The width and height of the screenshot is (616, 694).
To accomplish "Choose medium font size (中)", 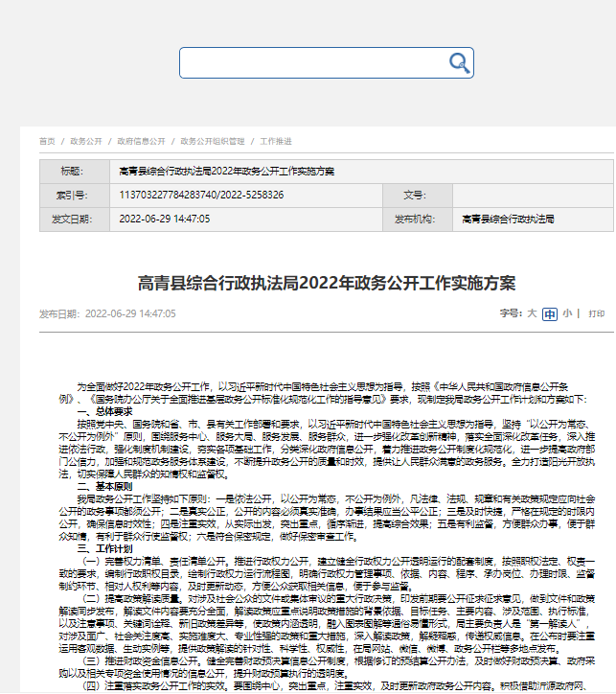I will click(x=549, y=313).
